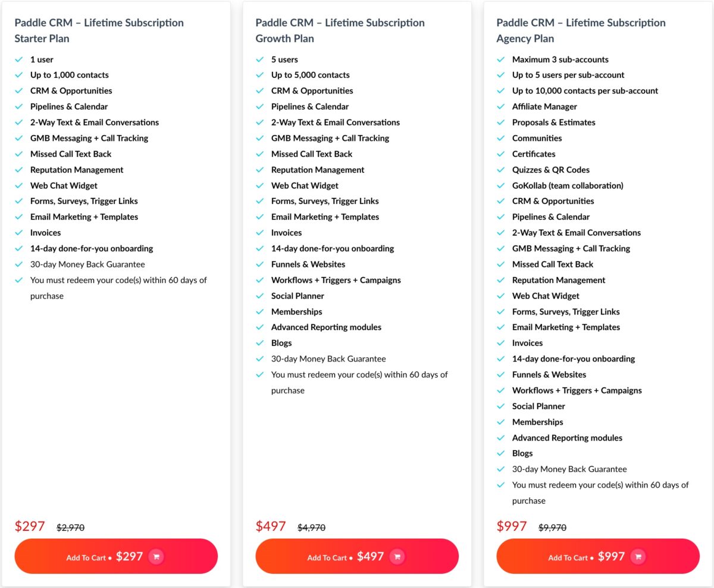714x588 pixels.
Task: Click cart icon on Agency $997 button
Action: [x=638, y=556]
